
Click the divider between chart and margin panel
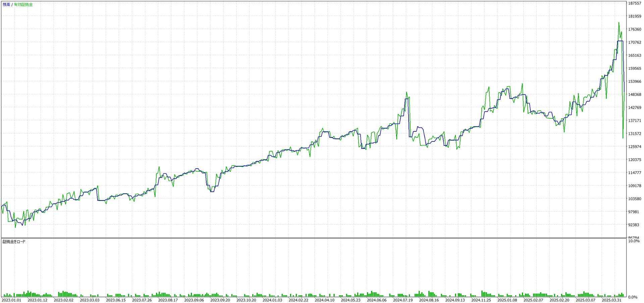(x=314, y=238)
